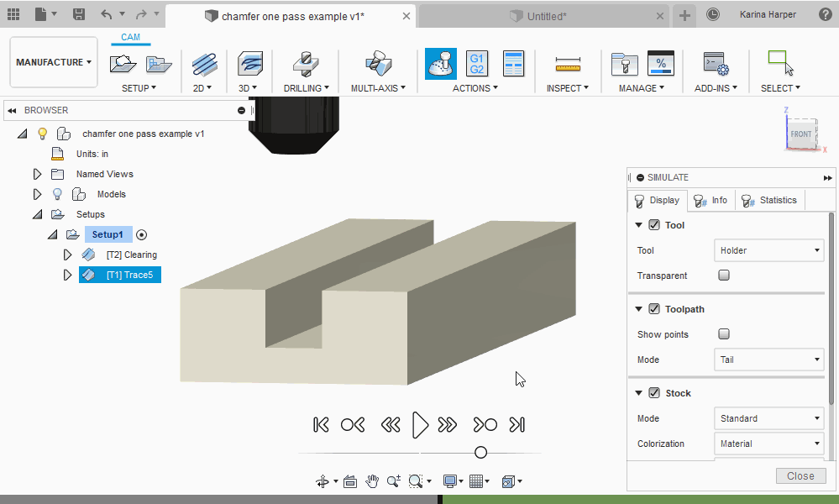Select the Pan tool in navigation bar

pos(372,480)
